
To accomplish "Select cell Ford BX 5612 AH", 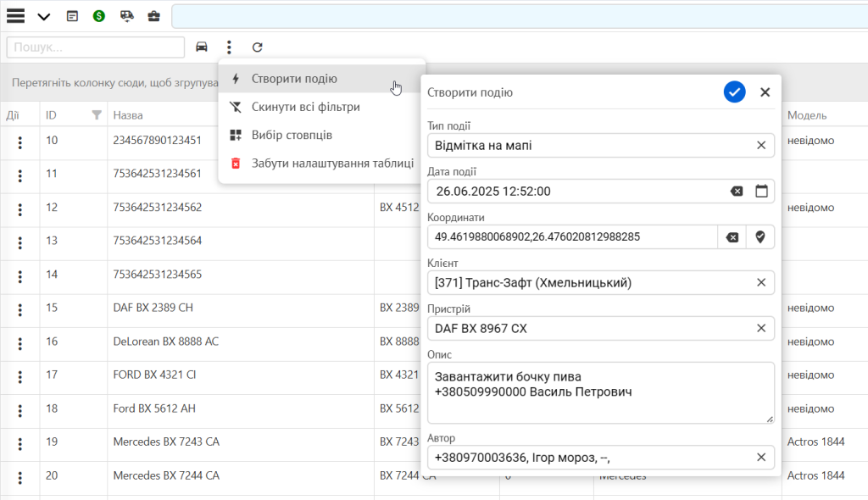I will tap(154, 408).
